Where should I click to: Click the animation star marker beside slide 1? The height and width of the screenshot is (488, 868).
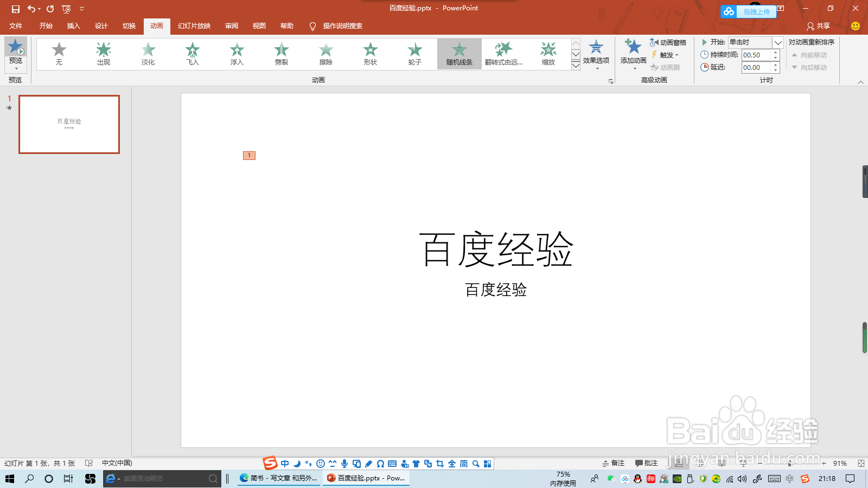[9, 108]
